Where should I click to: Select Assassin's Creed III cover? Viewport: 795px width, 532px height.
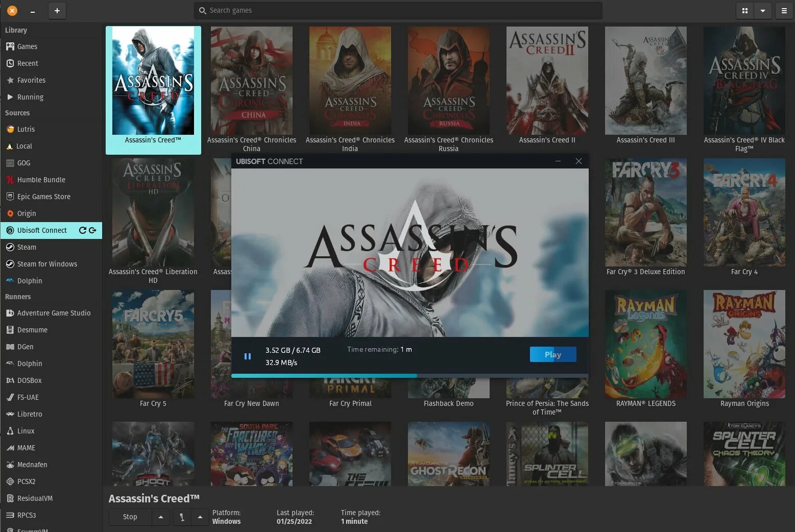point(646,81)
